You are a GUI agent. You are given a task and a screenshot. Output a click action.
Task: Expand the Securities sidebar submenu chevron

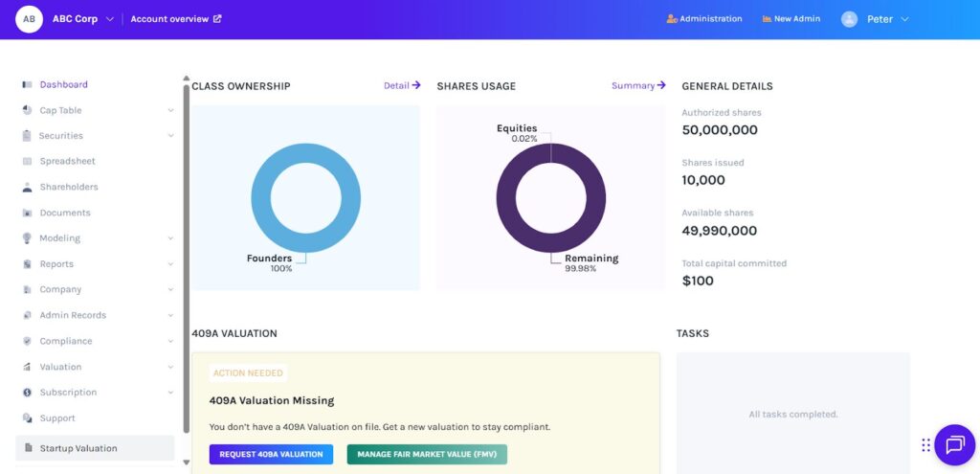click(170, 136)
